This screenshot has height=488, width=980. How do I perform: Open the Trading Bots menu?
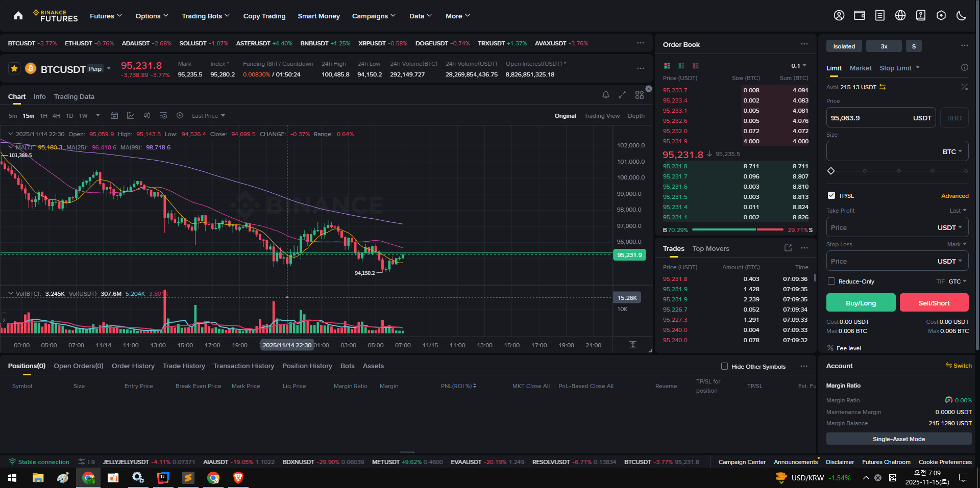[206, 16]
